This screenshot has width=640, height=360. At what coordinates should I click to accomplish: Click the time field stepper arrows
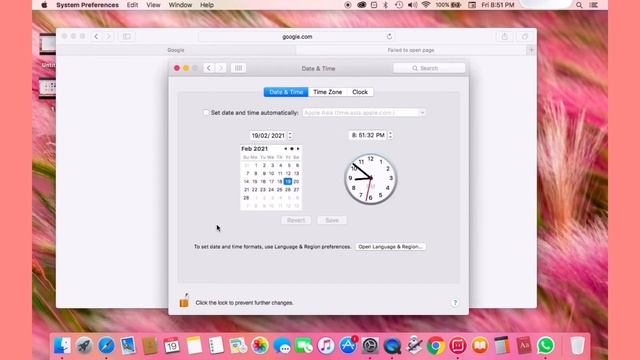[390, 135]
